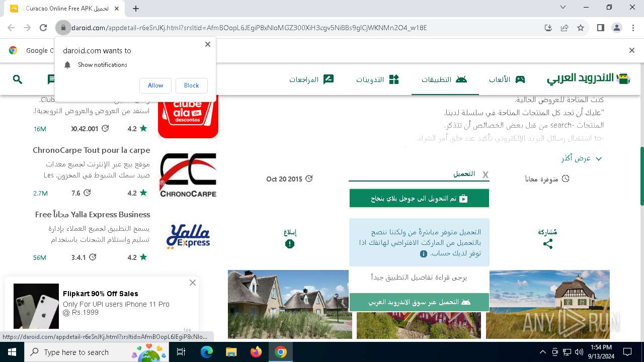Open the المراجعات reviews tab
Viewport: 644px width, 362px height.
tap(311, 79)
